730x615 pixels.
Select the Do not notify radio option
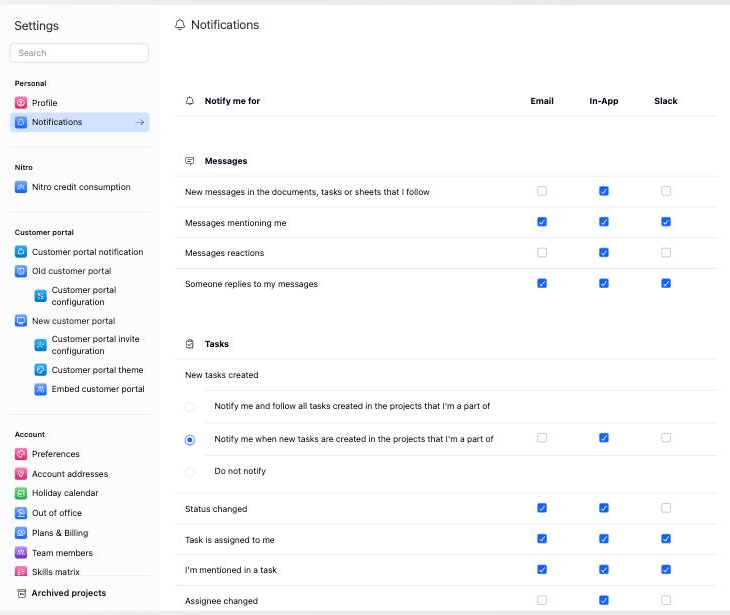190,472
